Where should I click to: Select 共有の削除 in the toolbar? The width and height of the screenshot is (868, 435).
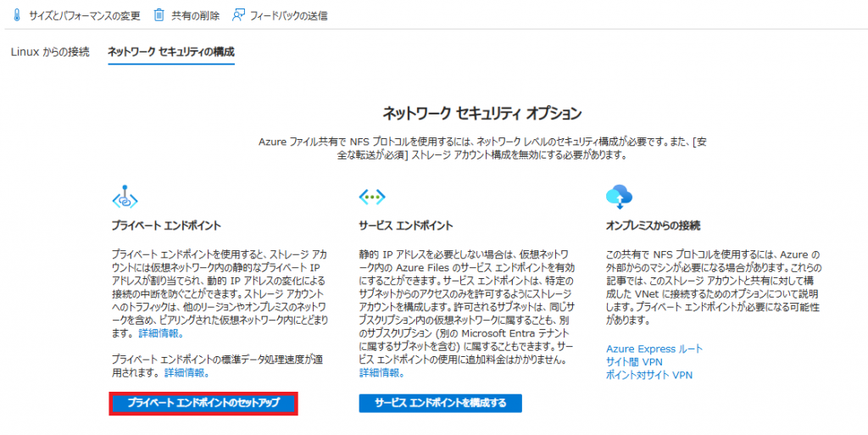(x=196, y=15)
